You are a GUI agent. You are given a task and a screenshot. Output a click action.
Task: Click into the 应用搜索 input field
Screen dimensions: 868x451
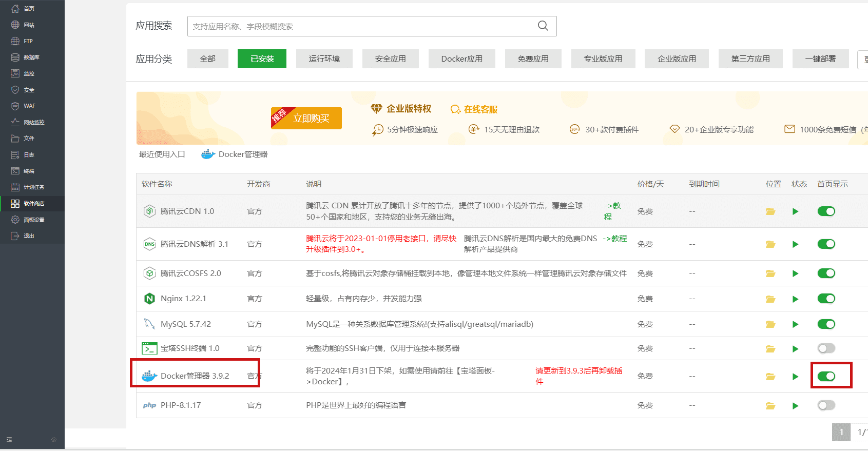coord(359,26)
